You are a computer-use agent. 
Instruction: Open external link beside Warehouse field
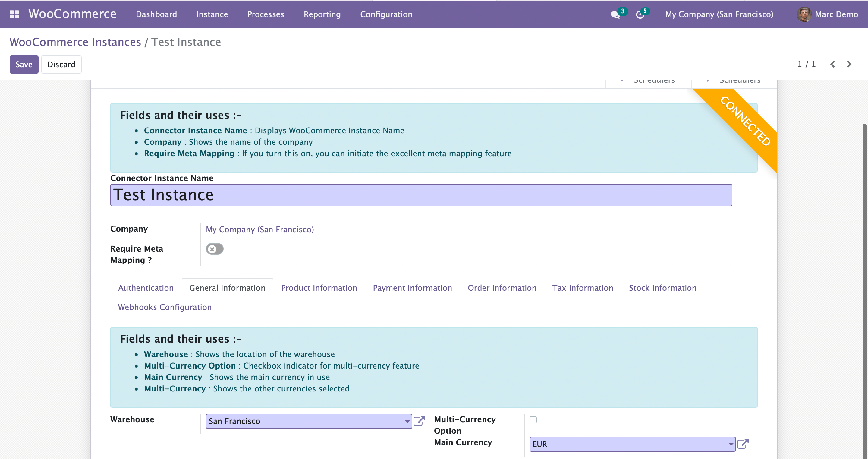419,421
